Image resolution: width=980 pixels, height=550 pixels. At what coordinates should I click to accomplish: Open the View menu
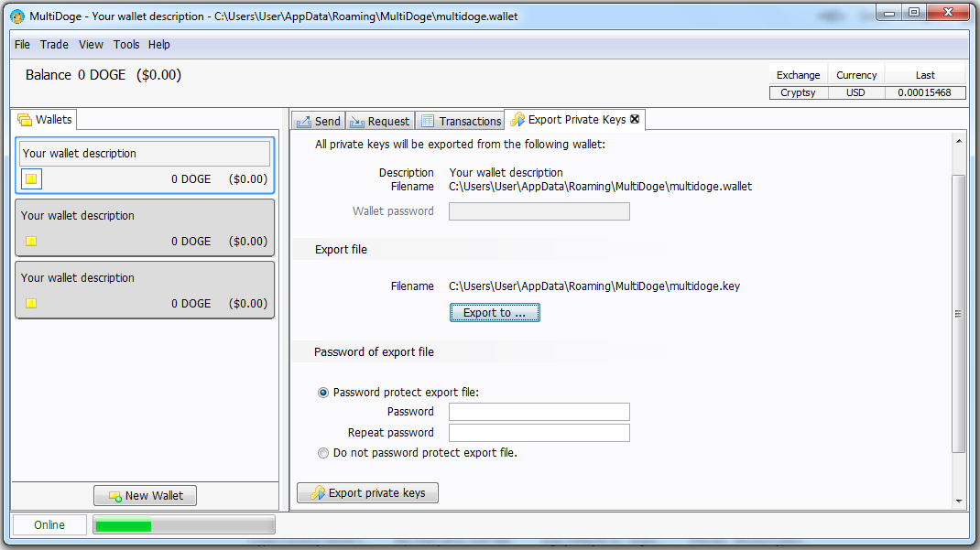[x=91, y=44]
